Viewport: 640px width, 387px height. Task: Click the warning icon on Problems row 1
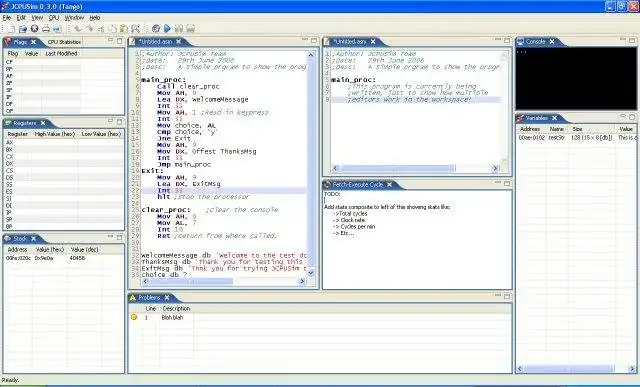click(x=134, y=317)
